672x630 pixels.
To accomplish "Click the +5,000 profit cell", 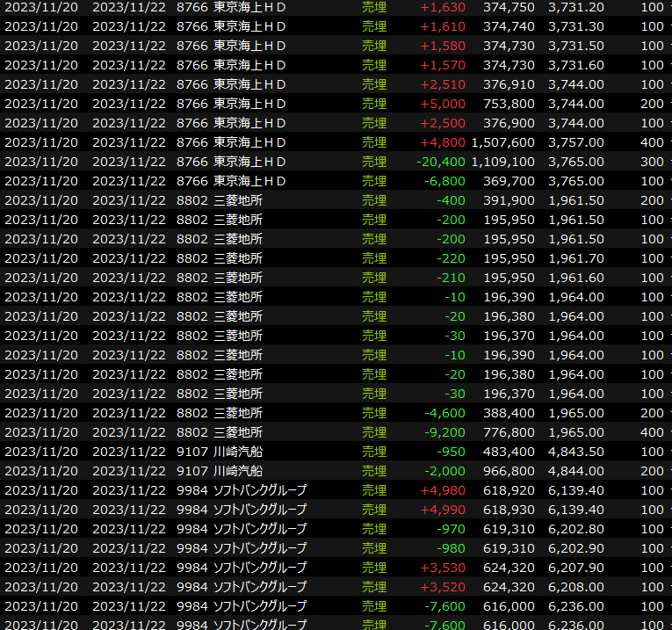I will point(443,104).
